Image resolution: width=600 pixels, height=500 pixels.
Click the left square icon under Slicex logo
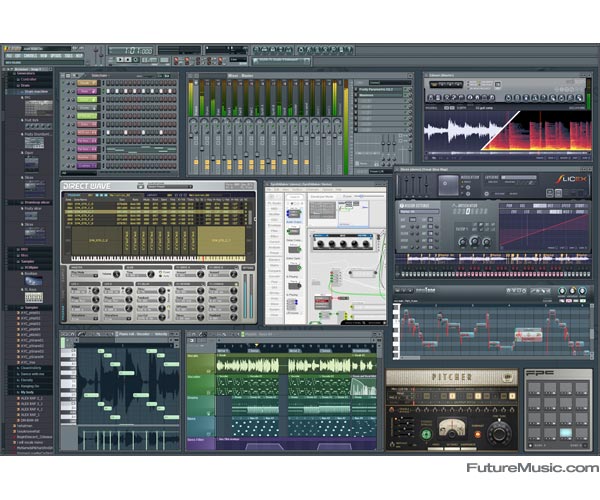click(x=550, y=193)
